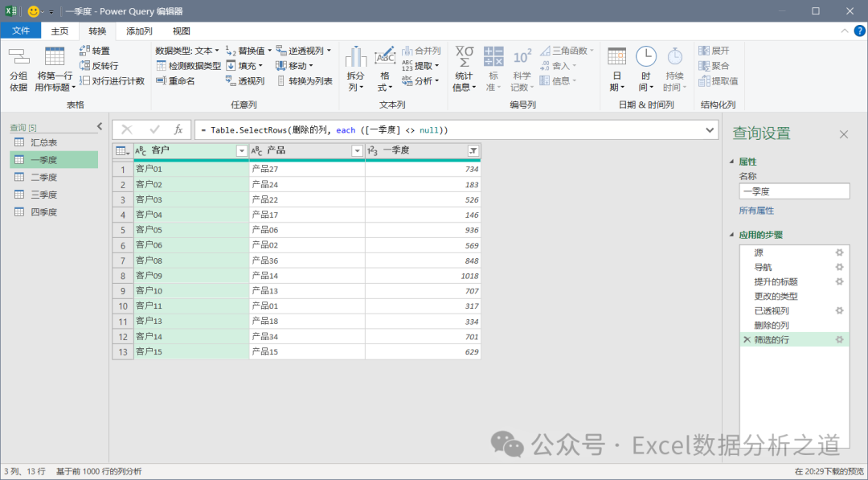Open settings gear for 筛选的行 step
This screenshot has height=480, width=868.
(x=839, y=340)
